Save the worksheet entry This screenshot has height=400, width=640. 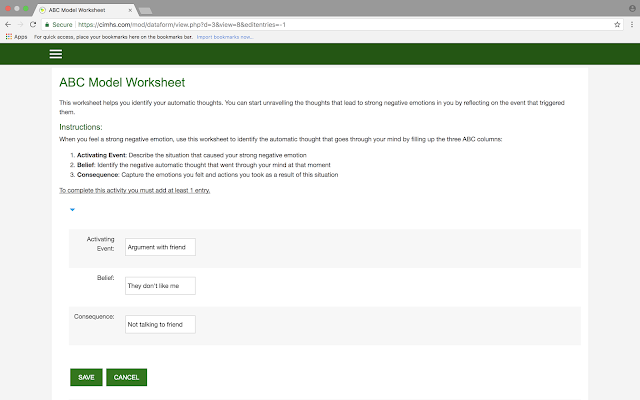(x=86, y=377)
